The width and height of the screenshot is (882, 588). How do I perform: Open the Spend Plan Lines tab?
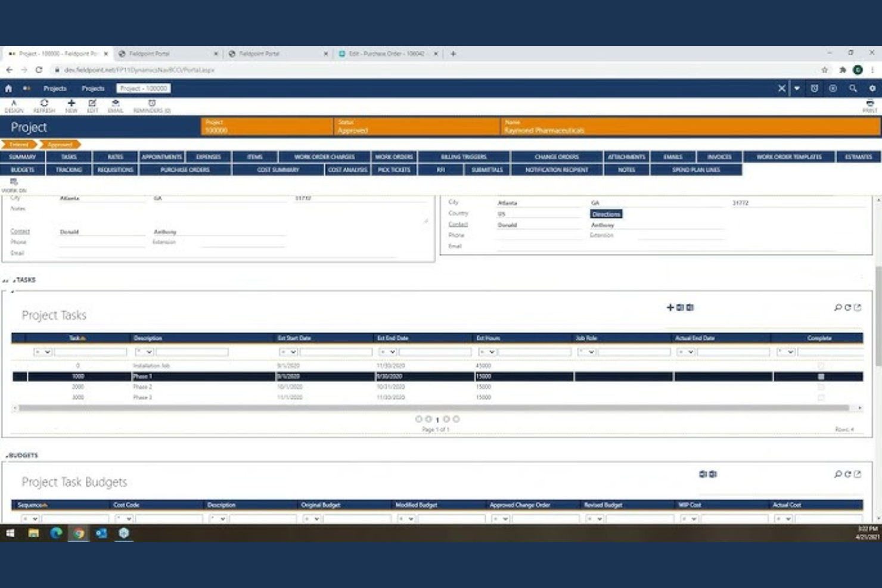point(696,170)
